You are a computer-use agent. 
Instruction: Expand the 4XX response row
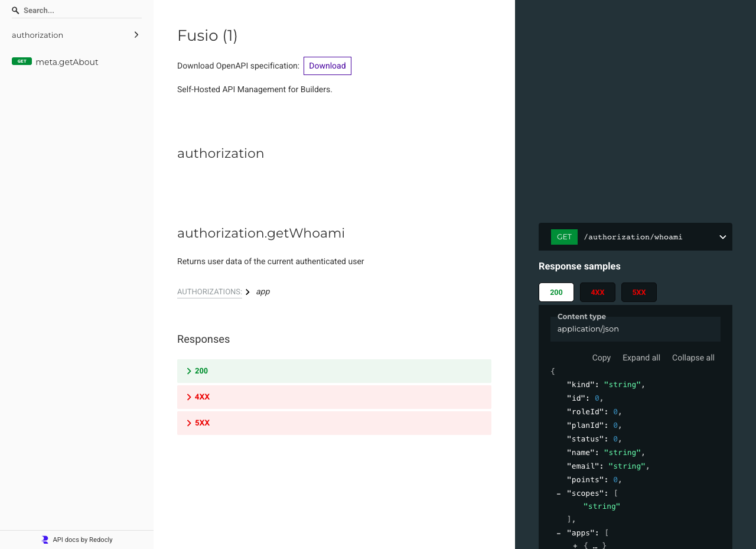(334, 397)
